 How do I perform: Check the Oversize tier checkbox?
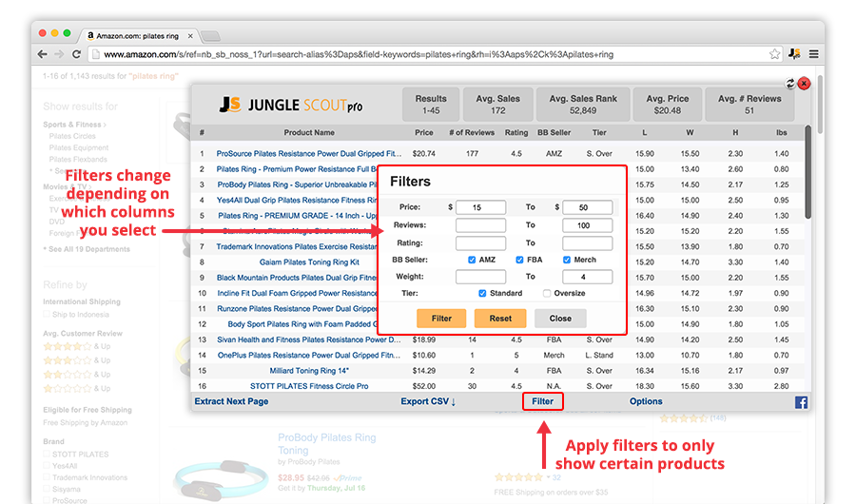point(547,293)
